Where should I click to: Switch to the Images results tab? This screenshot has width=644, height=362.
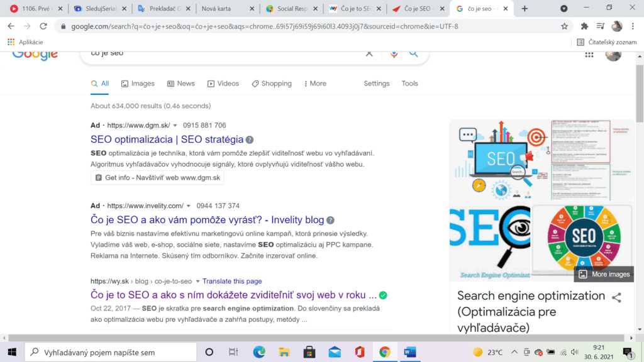point(138,84)
